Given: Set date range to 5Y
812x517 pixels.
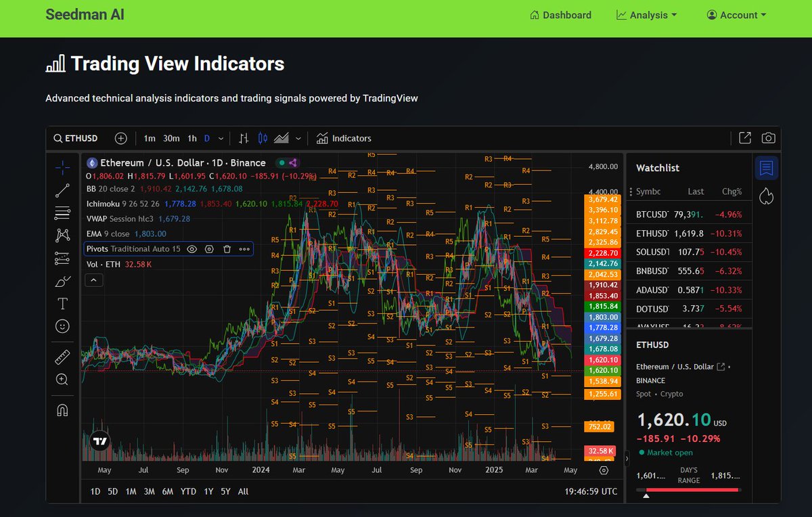Looking at the screenshot, I should [x=225, y=492].
